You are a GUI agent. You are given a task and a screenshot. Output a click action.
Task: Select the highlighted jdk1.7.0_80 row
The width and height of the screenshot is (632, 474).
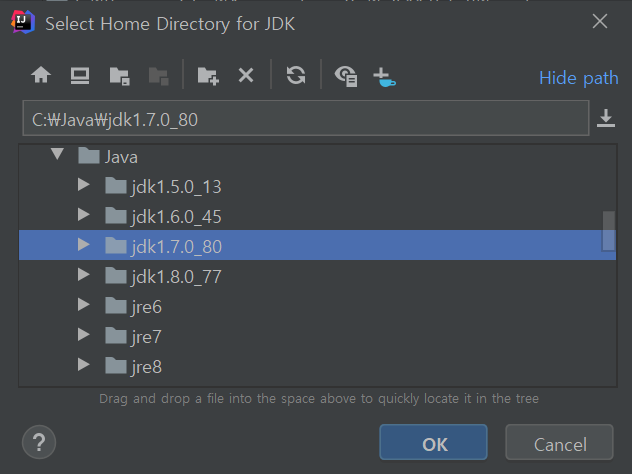pos(318,245)
